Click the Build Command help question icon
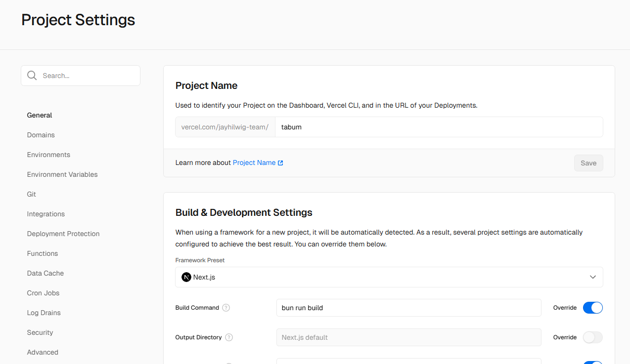This screenshot has width=630, height=364. click(226, 308)
